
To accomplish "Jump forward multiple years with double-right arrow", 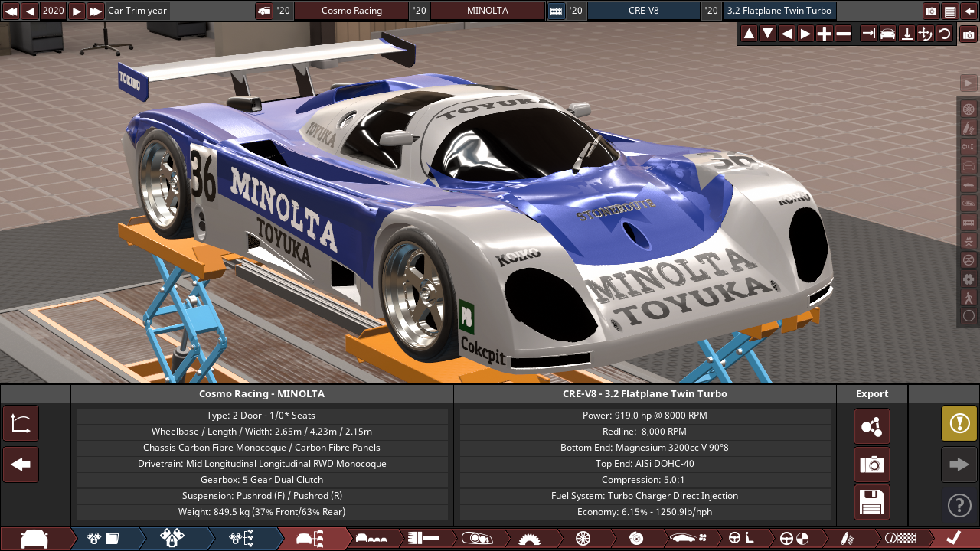I will [96, 11].
